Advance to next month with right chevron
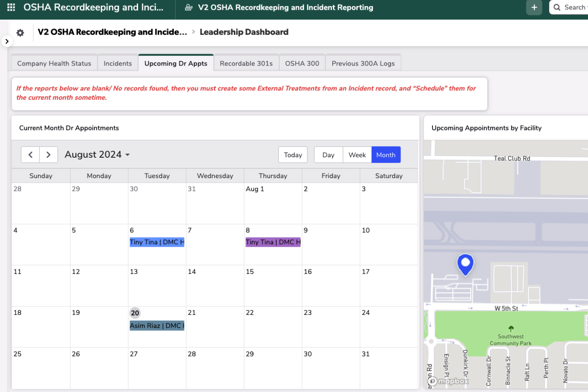Image resolution: width=588 pixels, height=392 pixels. coord(49,155)
